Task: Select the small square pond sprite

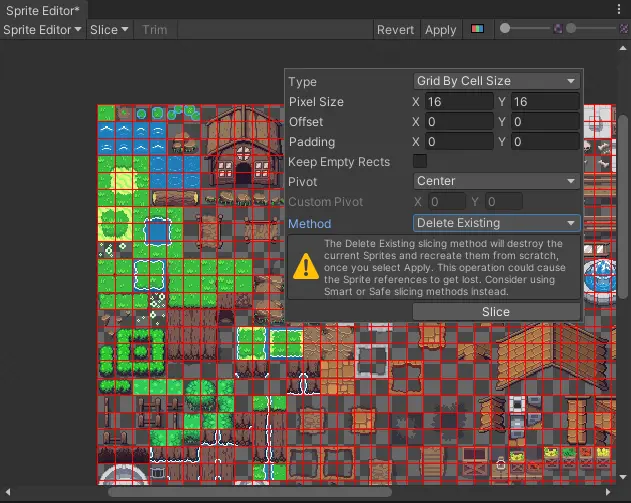Action: tap(158, 231)
